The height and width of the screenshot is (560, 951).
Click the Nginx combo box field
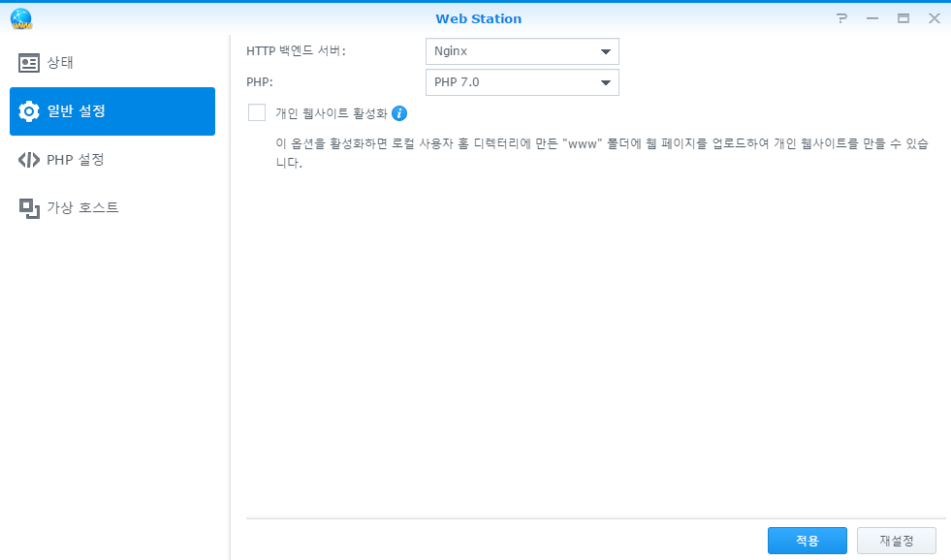click(x=509, y=51)
